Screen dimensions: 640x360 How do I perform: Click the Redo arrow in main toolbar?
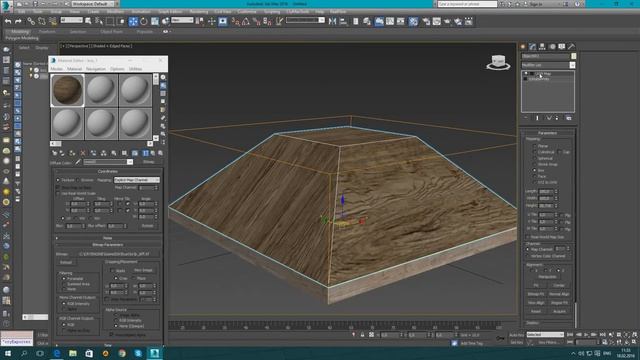[x=18, y=21]
